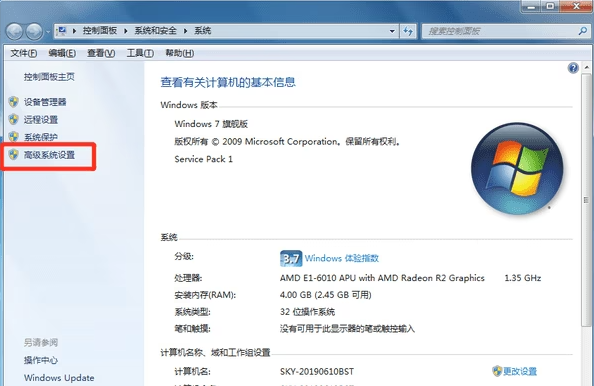Select 系统 breadcrumb in address bar

tap(203, 31)
